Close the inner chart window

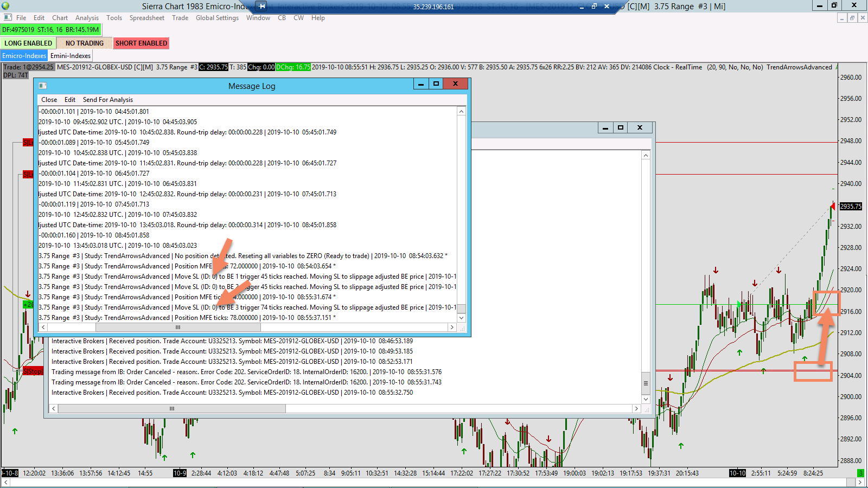[863, 18]
